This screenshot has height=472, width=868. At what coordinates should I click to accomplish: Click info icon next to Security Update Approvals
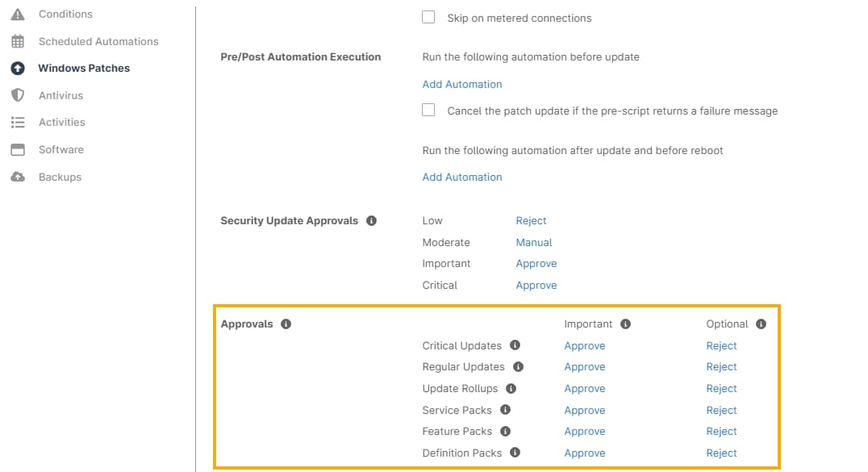point(371,220)
